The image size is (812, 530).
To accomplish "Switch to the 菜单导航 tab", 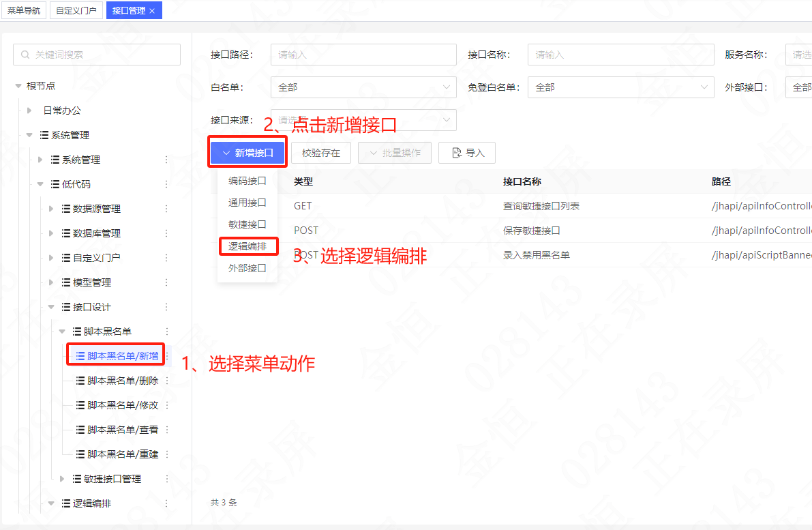I will pyautogui.click(x=24, y=10).
